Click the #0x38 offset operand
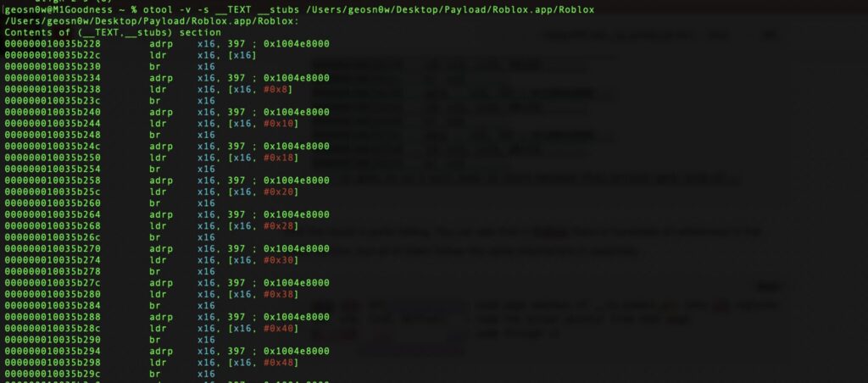 280,294
